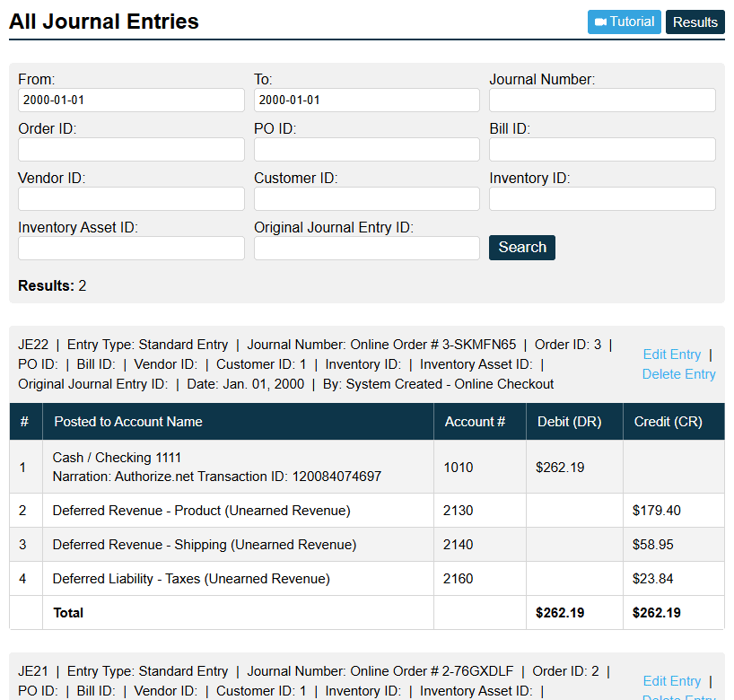Click Delete Entry for JE22
The height and width of the screenshot is (700, 734).
tap(678, 374)
